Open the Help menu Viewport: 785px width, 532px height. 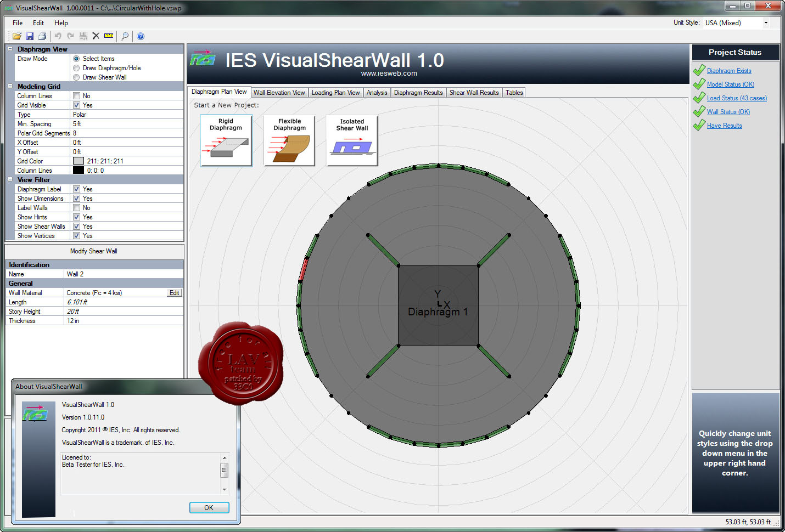point(61,23)
